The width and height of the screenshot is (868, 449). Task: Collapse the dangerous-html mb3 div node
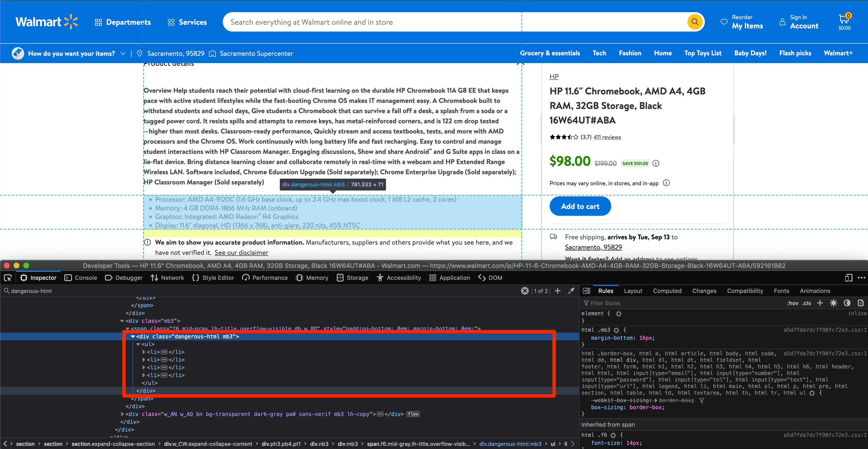[133, 336]
